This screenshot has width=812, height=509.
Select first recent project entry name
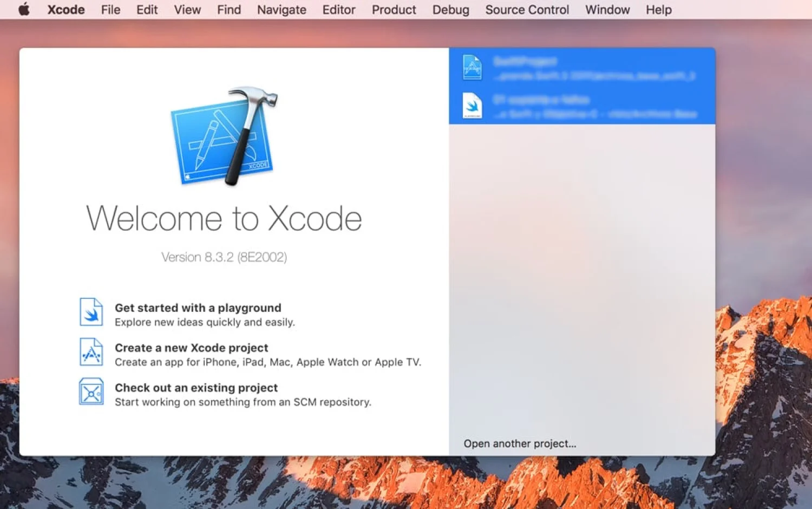[x=525, y=61]
